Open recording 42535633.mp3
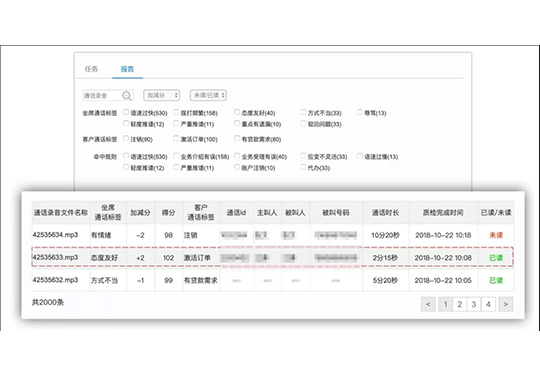 click(x=55, y=257)
